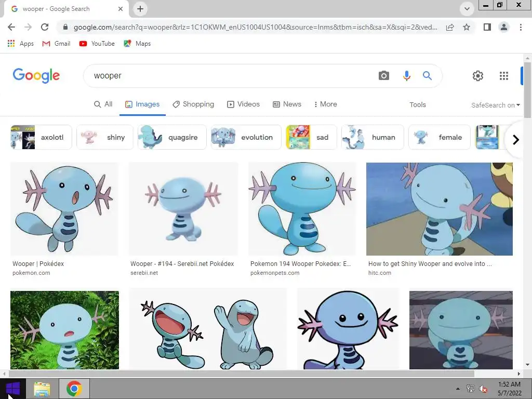Open the Chrome side panel icon
The height and width of the screenshot is (399, 532).
point(487,27)
